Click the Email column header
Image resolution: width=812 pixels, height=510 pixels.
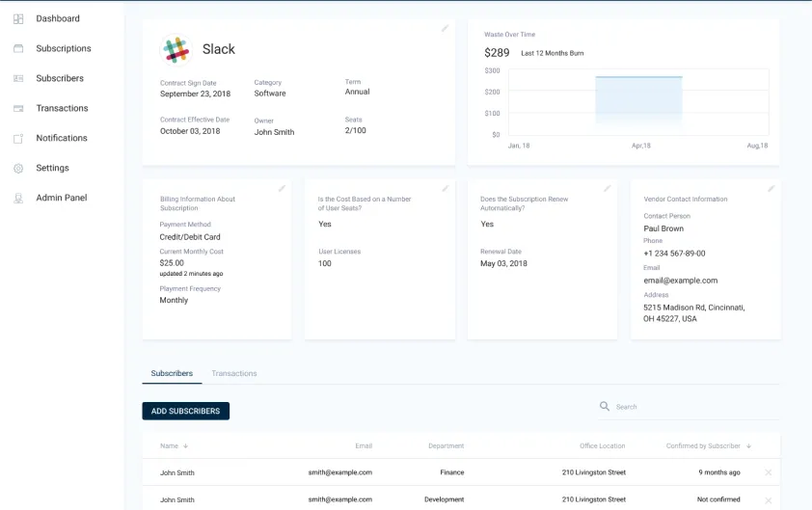point(364,445)
